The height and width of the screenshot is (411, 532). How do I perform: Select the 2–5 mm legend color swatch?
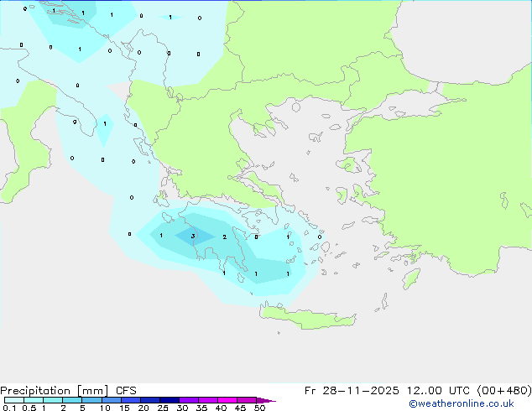point(72,400)
